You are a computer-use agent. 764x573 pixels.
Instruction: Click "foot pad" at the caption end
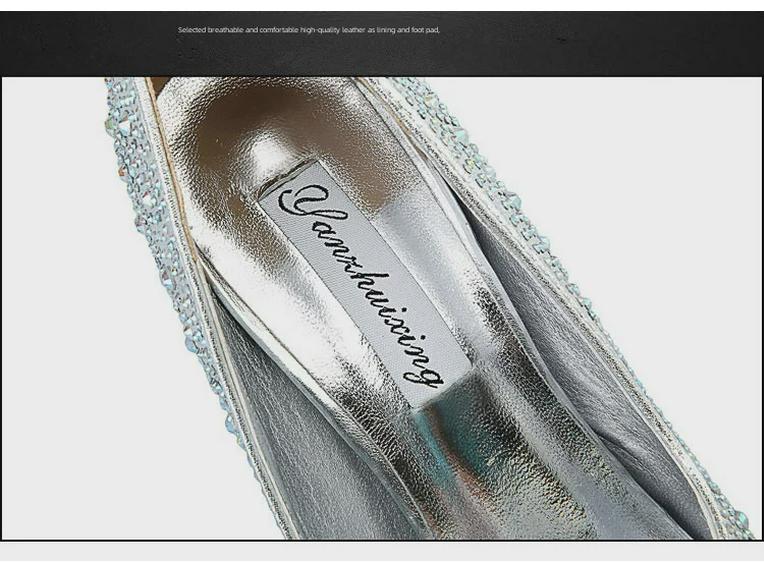[424, 30]
